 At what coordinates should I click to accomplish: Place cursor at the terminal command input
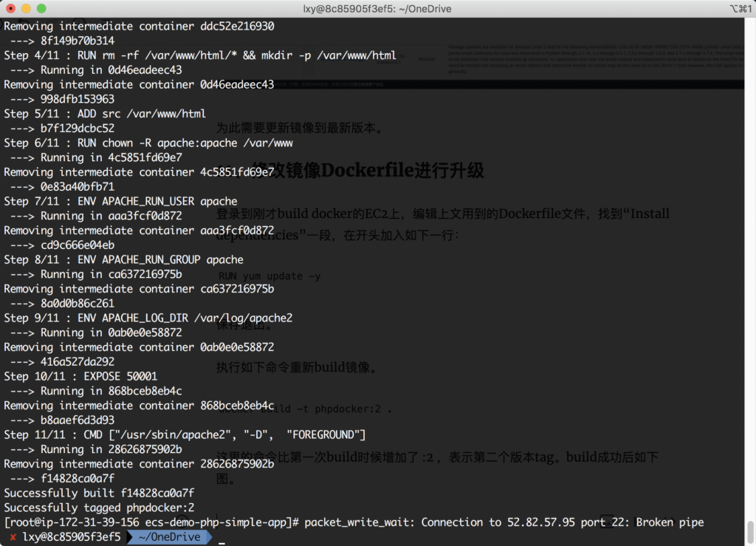tap(221, 537)
